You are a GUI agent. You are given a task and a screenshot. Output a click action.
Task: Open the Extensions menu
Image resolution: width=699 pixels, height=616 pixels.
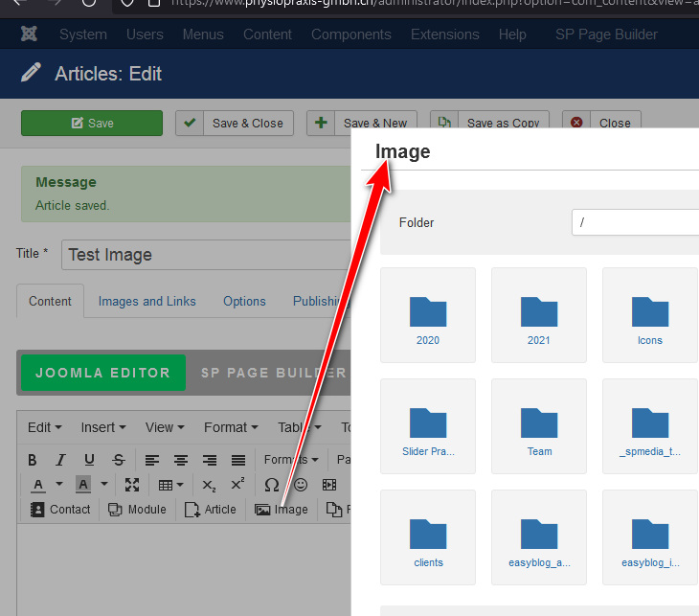click(x=444, y=34)
